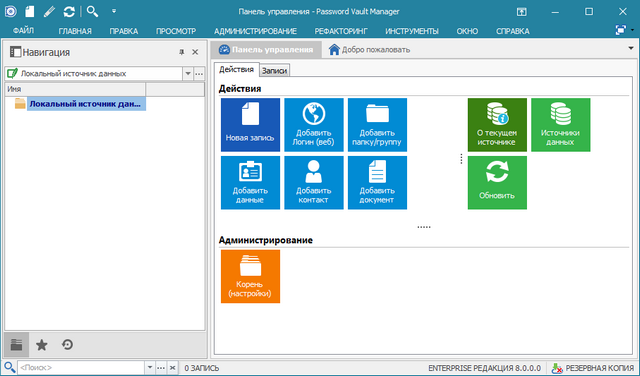The width and height of the screenshot is (640, 376).
Task: Click ENTERPRISE РЕДАКЦИЯ 8.0.0.0 status text
Action: pyautogui.click(x=484, y=368)
